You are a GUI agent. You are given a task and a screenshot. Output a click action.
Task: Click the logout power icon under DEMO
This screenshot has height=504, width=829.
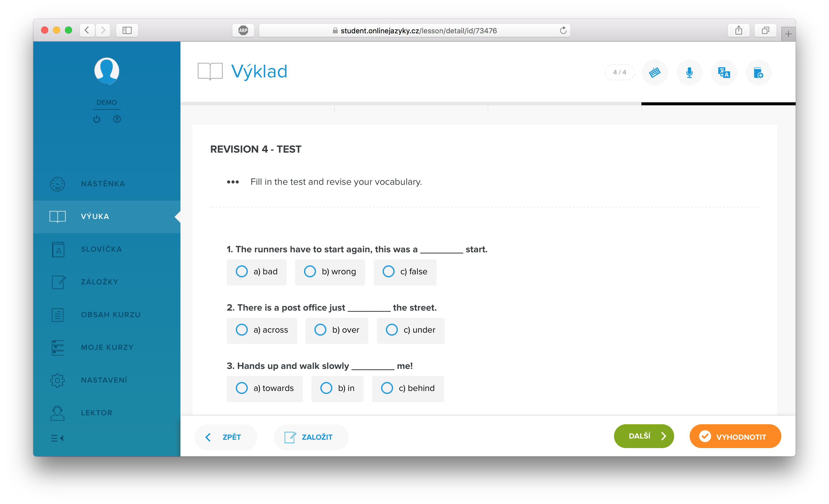[97, 119]
